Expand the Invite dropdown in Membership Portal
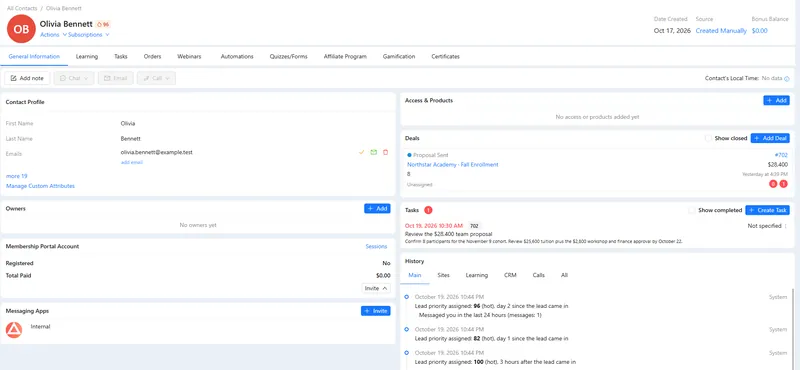This screenshot has height=370, width=800. click(x=376, y=288)
